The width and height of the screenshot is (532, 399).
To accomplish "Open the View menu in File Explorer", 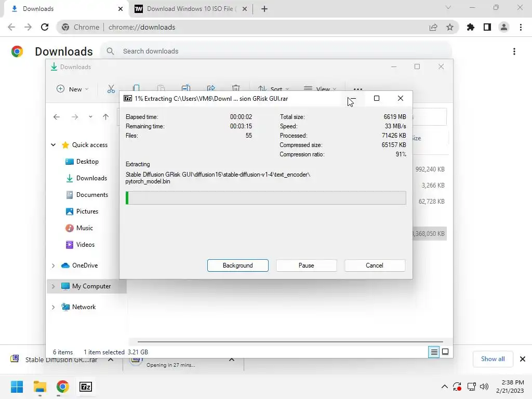I will click(320, 89).
